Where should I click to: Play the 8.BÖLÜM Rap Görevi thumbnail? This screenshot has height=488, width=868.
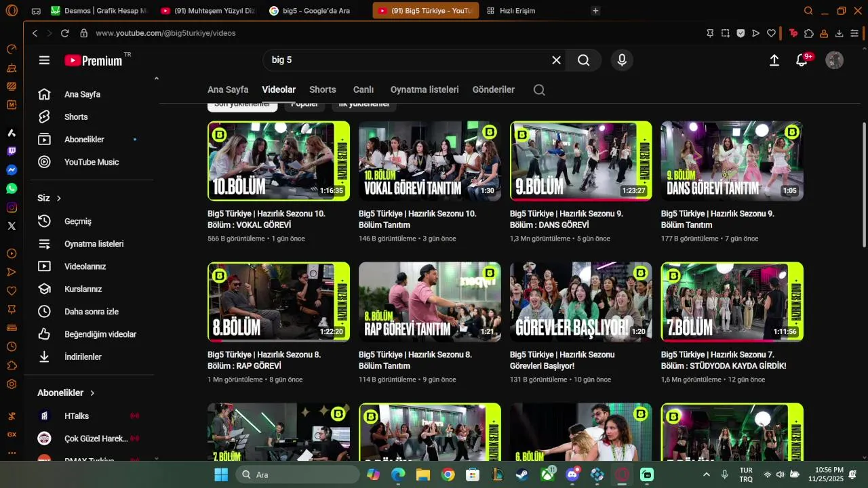(279, 302)
